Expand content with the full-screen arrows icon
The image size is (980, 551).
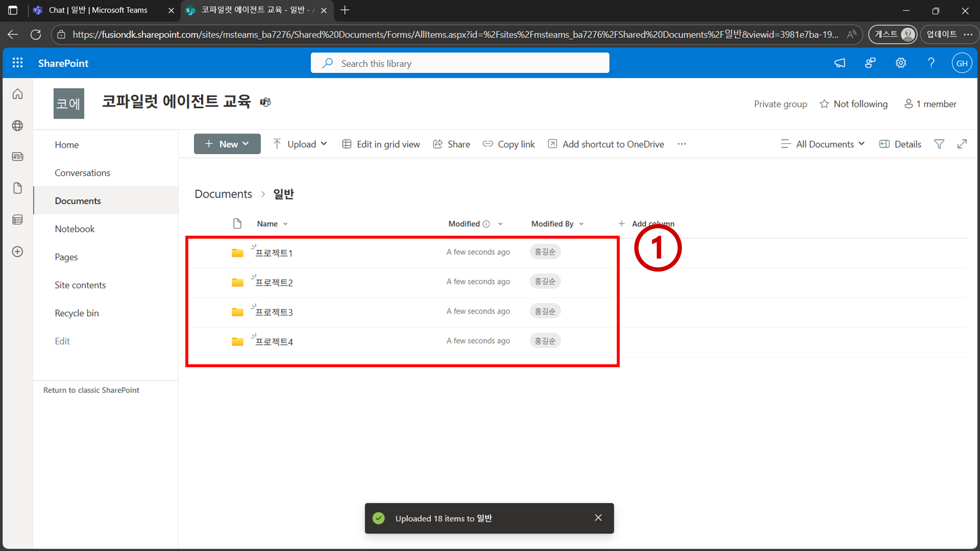click(962, 144)
